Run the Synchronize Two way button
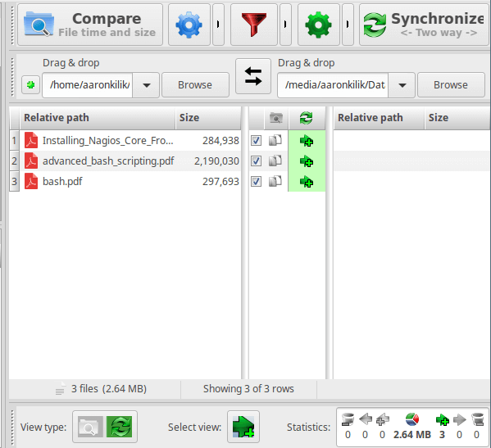 425,25
